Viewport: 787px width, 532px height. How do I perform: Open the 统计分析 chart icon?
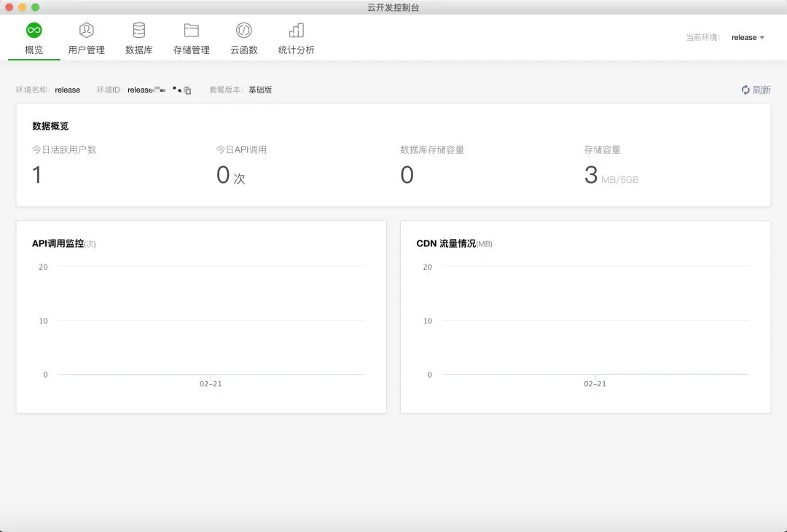[x=296, y=30]
